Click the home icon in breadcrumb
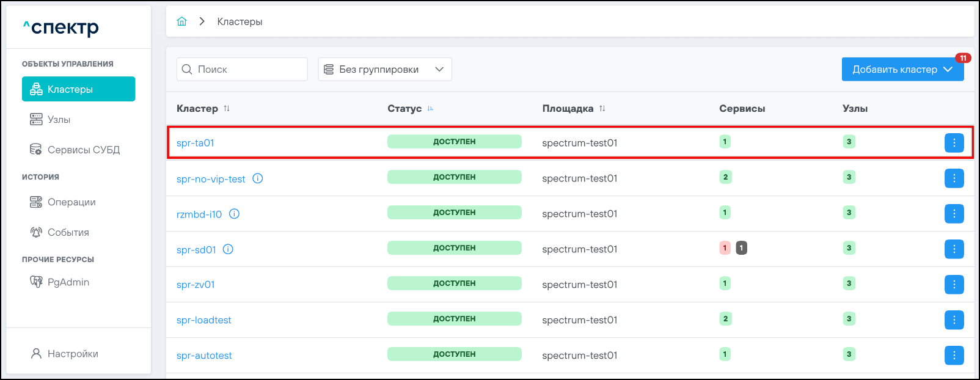Image resolution: width=980 pixels, height=380 pixels. pos(181,21)
